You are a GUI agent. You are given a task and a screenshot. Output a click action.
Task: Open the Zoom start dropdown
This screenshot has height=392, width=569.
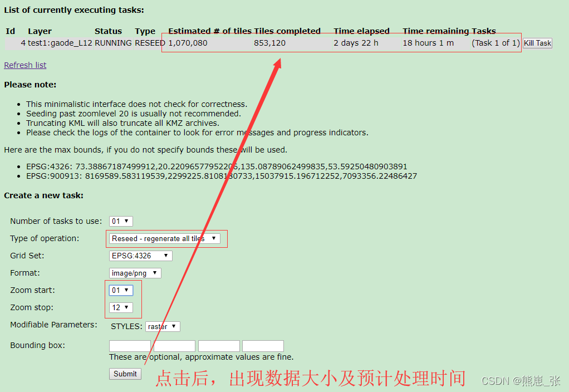[x=121, y=290]
